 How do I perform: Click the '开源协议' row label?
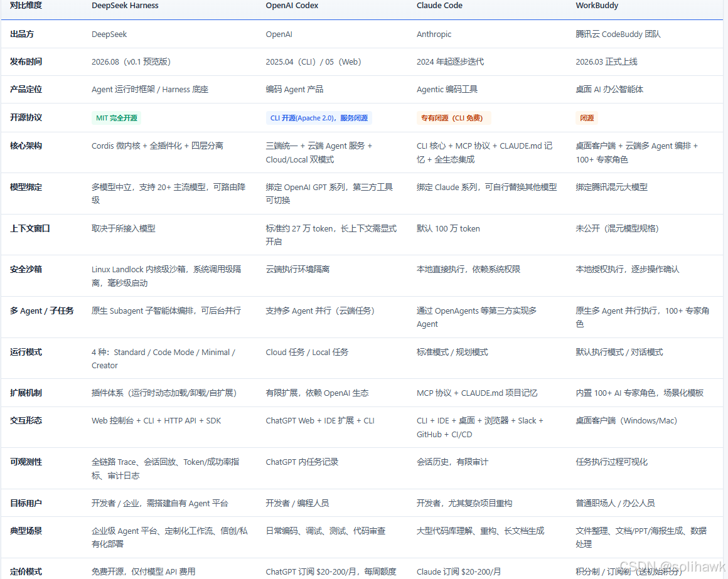coord(26,117)
